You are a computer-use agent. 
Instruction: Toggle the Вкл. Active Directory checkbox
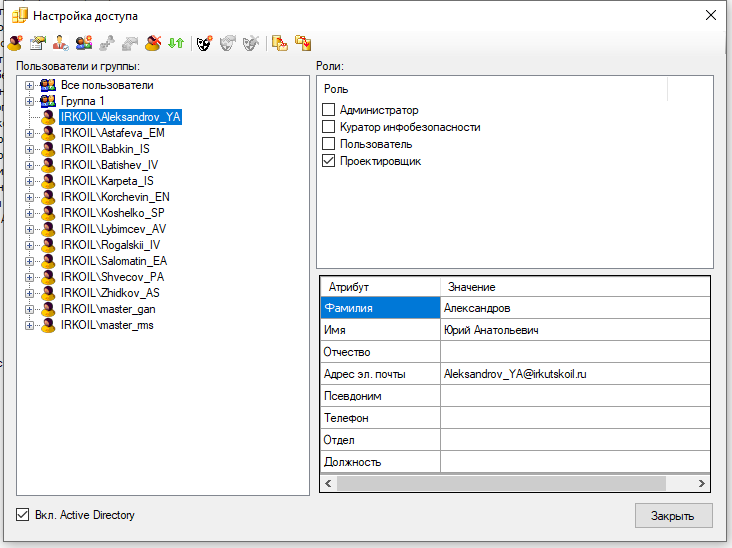22,514
